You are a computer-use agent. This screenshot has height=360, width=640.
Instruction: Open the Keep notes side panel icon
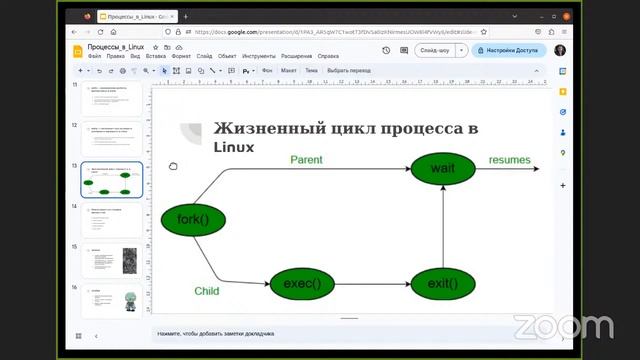pos(563,91)
